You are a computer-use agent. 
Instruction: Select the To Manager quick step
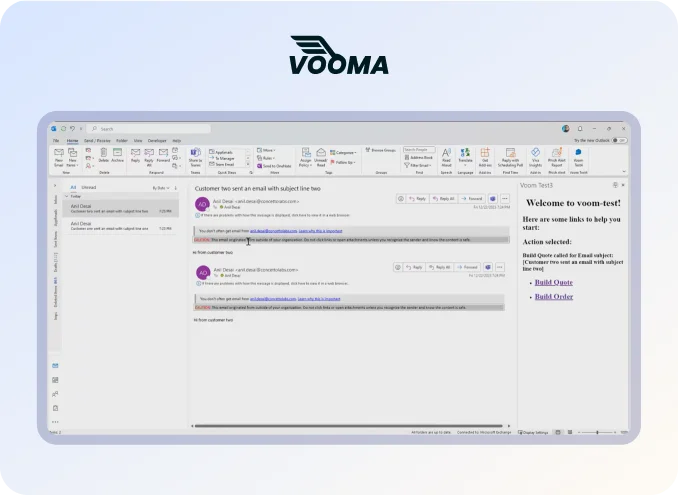[x=225, y=158]
